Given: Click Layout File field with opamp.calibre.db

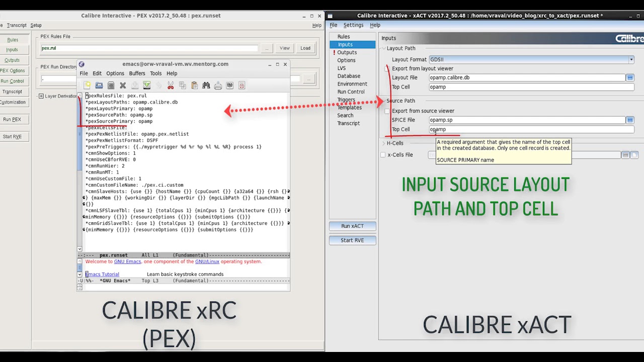Looking at the screenshot, I should tap(527, 77).
